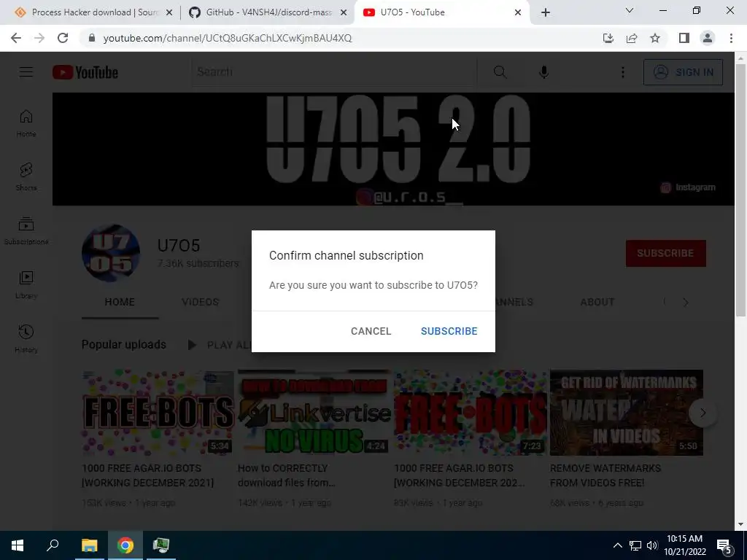Open the Chrome profile avatar
The width and height of the screenshot is (747, 560).
[708, 38]
